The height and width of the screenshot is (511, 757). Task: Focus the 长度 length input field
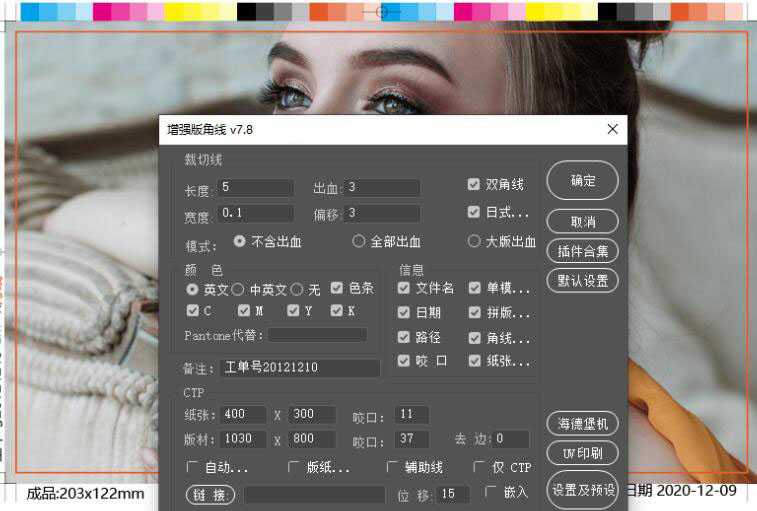tap(256, 188)
